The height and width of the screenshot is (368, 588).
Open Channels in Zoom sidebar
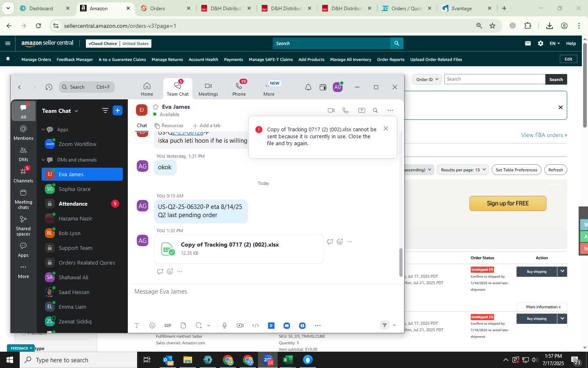point(23,175)
